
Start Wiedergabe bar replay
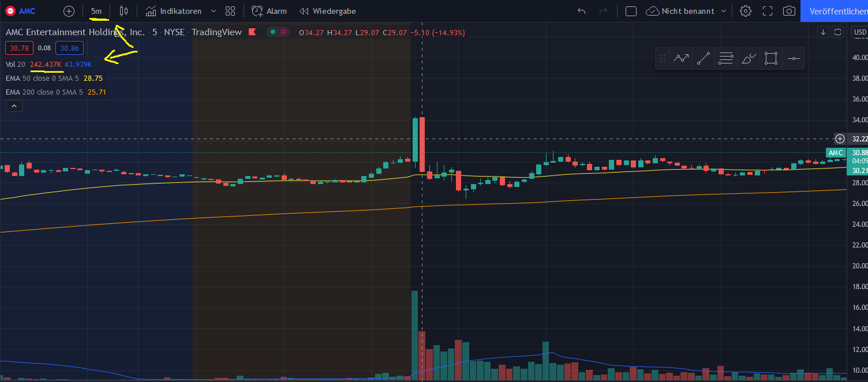click(x=327, y=11)
